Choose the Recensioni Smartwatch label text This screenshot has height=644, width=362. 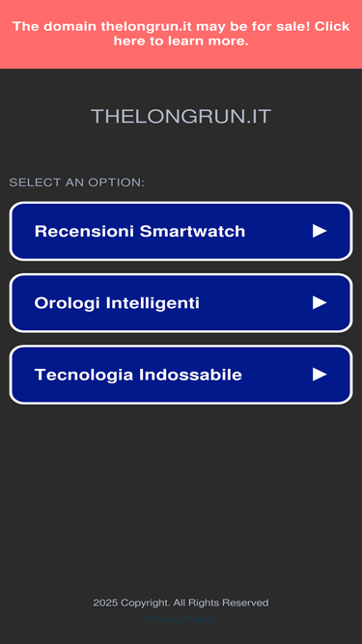coord(140,231)
